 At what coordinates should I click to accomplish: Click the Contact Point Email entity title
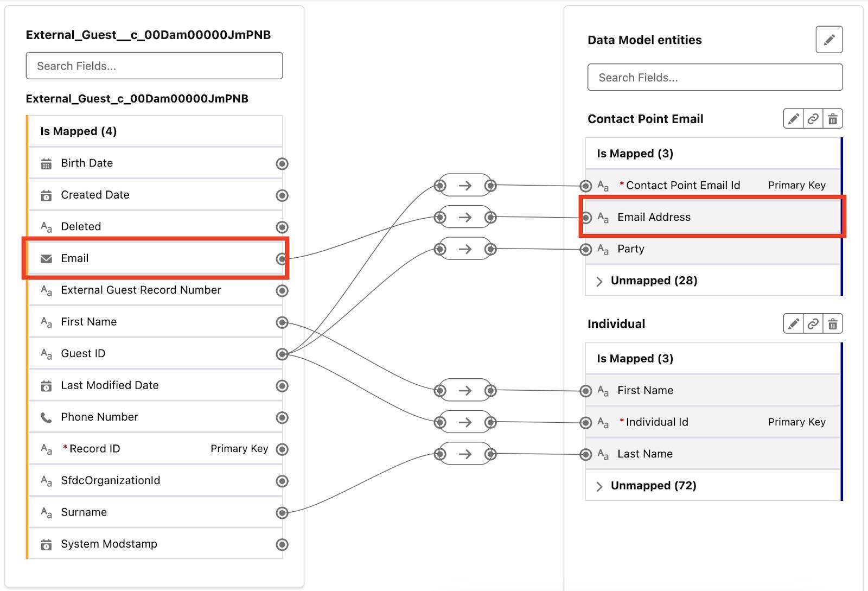(x=645, y=118)
